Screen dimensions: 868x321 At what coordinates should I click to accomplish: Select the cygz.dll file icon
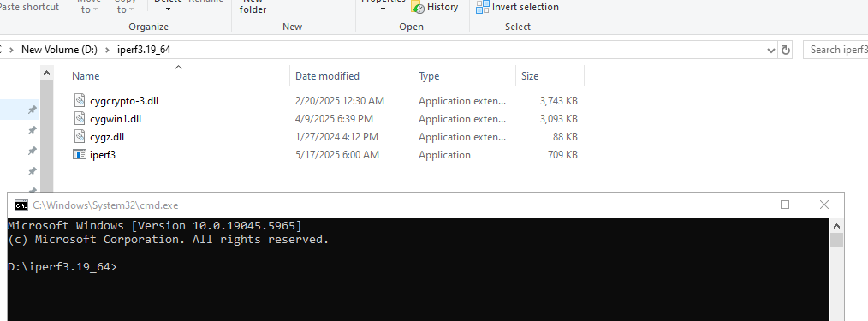coord(80,137)
